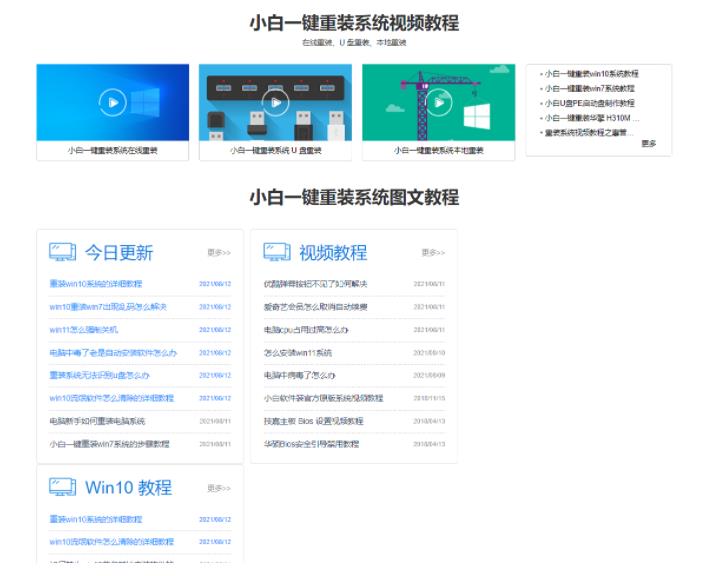715x576 pixels.
Task: Open 更多 under the video tutorial list
Action: pos(649,144)
